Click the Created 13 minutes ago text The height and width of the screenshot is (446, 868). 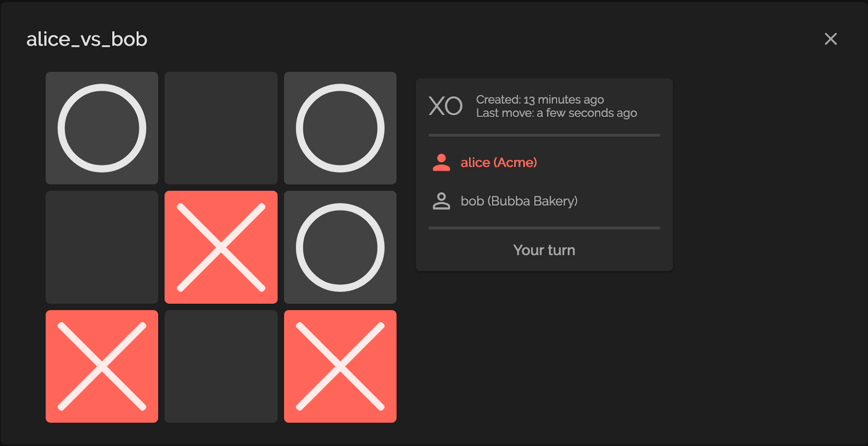(540, 100)
